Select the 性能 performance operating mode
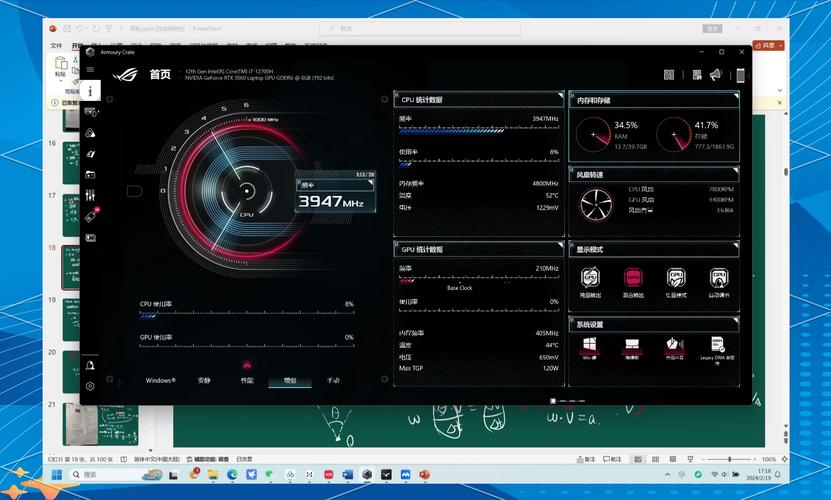 (247, 380)
